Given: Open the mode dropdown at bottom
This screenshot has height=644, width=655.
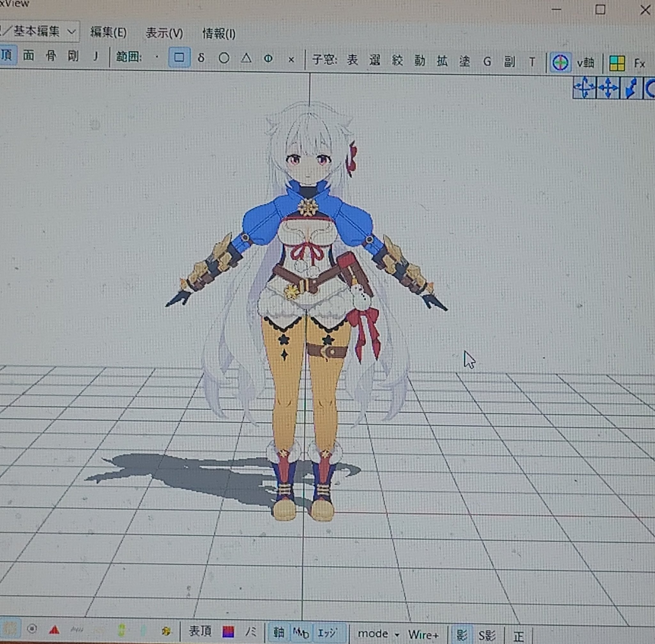Looking at the screenshot, I should tap(378, 633).
